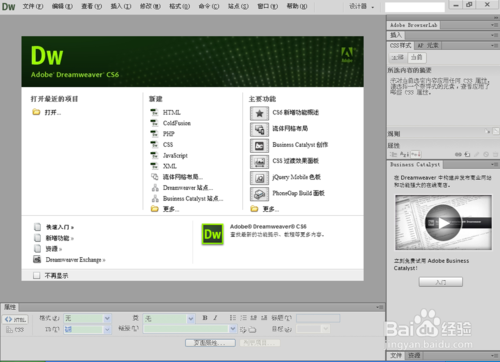Open the jQuery Mobile 色板 feature icon
500x362 pixels.
tap(259, 178)
